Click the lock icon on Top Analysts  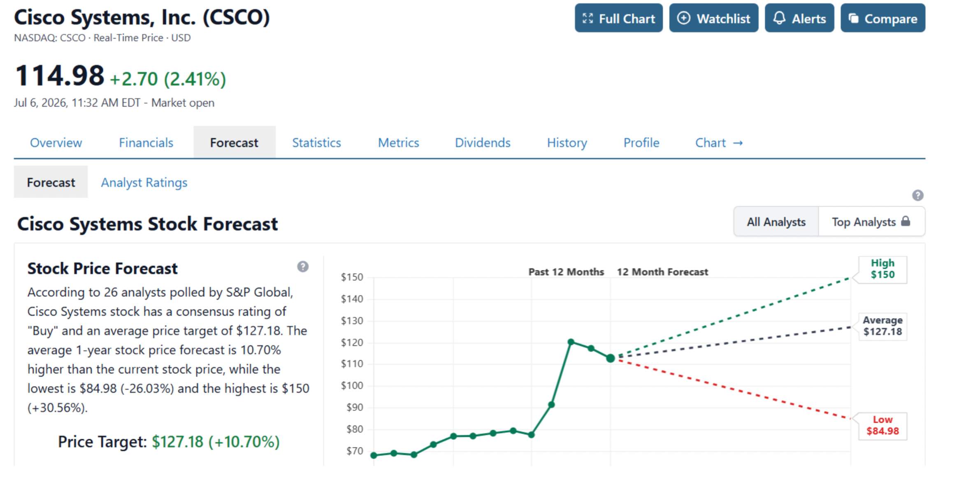pos(906,222)
